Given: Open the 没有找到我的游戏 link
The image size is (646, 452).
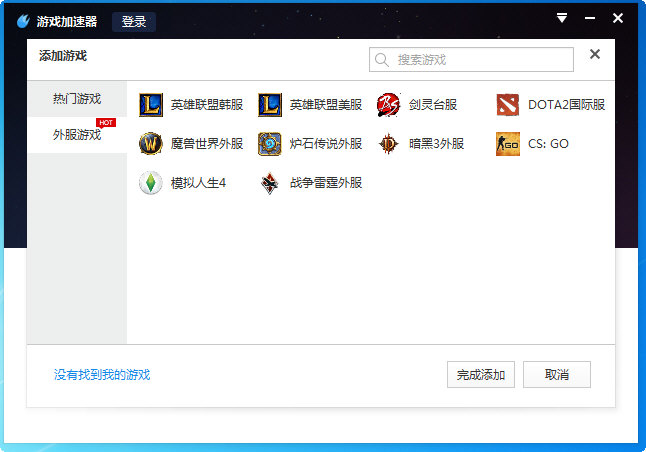Looking at the screenshot, I should point(102,375).
